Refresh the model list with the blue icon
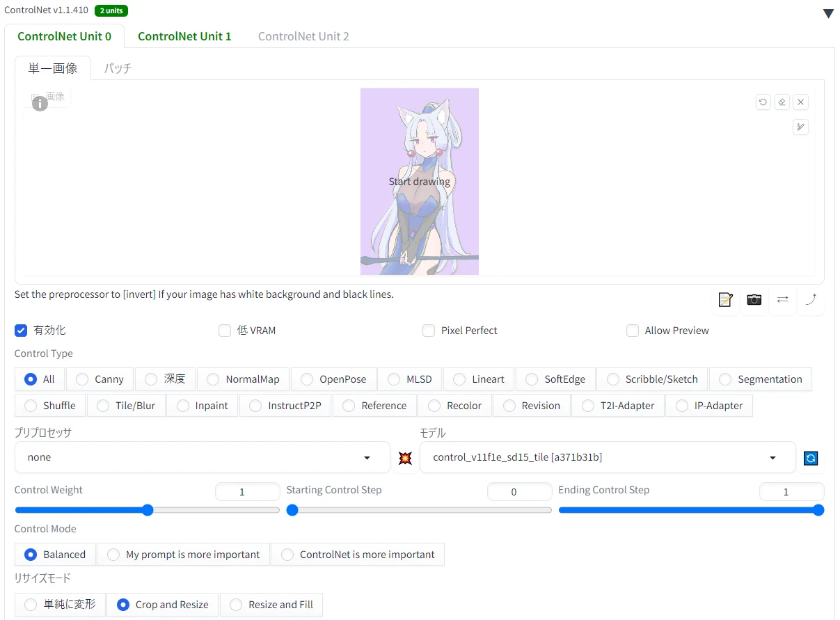This screenshot has width=840, height=620. click(811, 458)
